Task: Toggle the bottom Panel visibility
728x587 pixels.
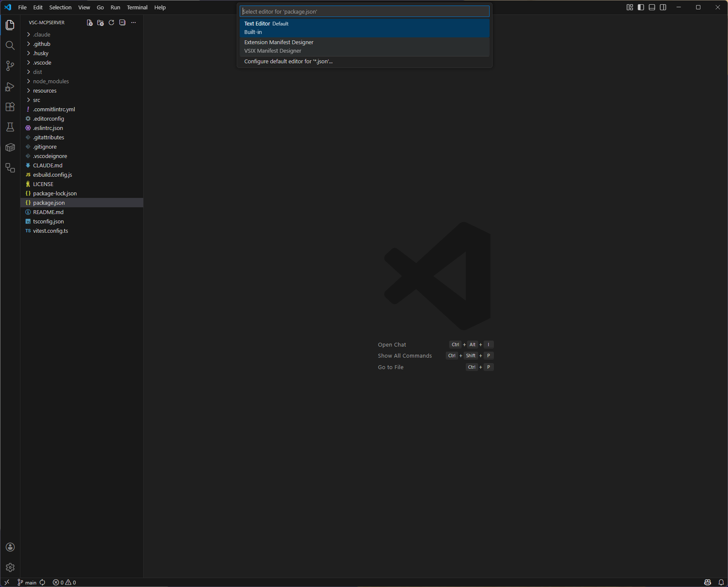Action: point(652,7)
